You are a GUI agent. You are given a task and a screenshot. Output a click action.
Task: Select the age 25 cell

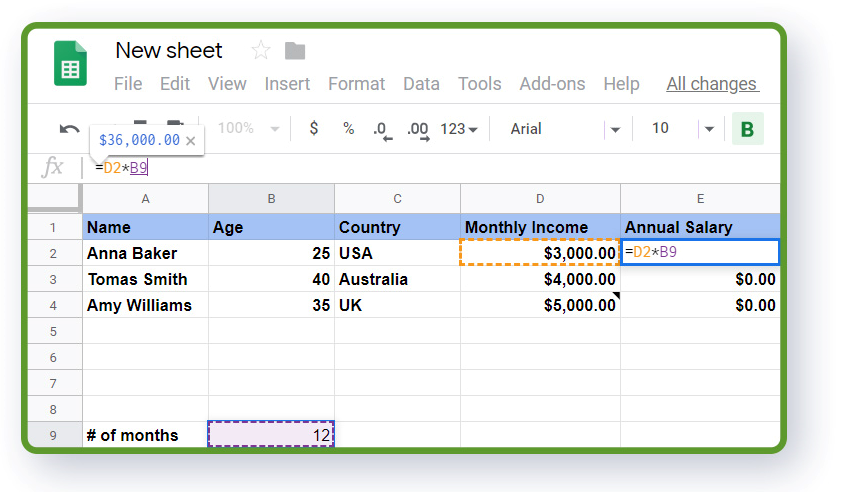coord(271,253)
